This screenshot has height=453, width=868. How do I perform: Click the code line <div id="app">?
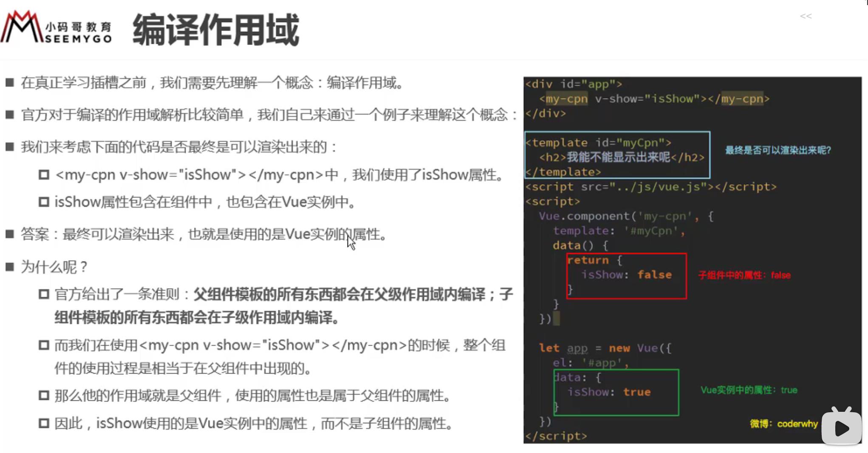[x=574, y=84]
